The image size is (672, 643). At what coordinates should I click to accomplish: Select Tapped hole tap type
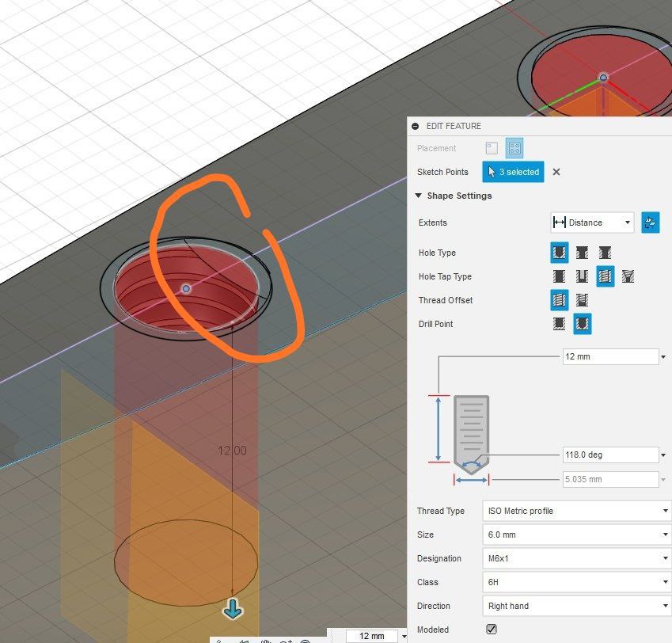coord(605,276)
